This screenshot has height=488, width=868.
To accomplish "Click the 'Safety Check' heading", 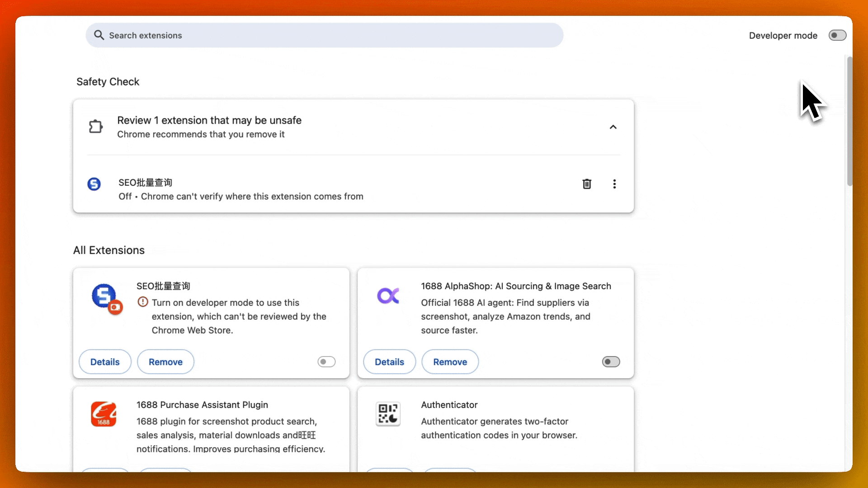I will coord(108,82).
